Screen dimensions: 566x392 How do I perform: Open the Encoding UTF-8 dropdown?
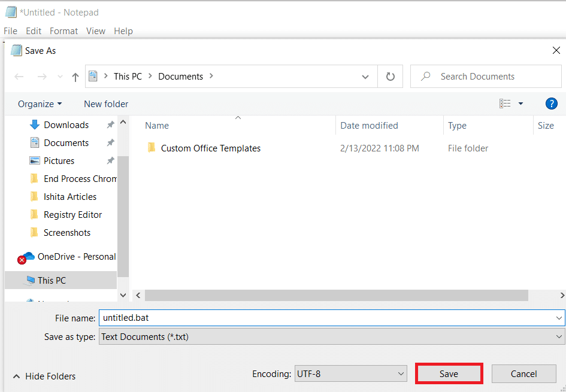351,374
